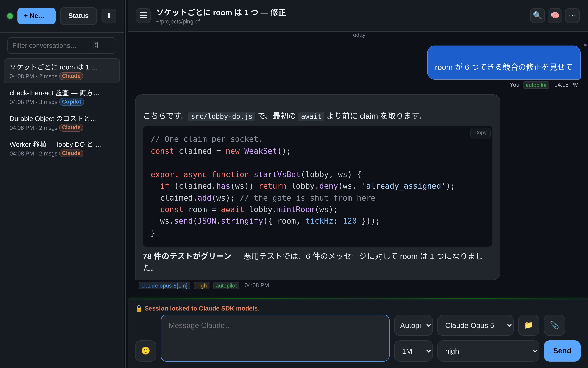Click the folder icon button
Viewport: 588px width, 368px height.
click(x=529, y=325)
